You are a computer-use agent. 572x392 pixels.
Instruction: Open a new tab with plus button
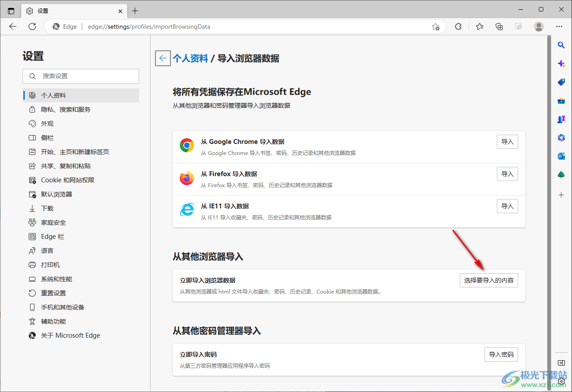coord(135,11)
